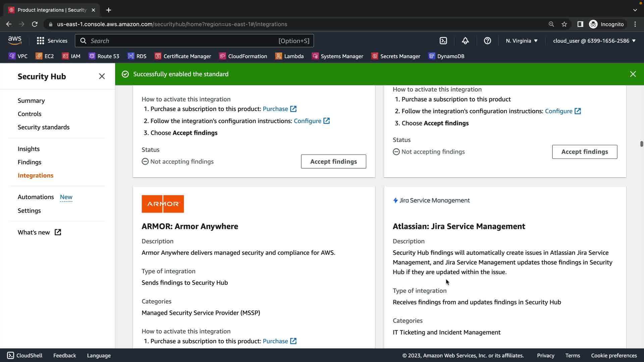644x362 pixels.
Task: Go to Findings in the sidebar
Action: pos(30,162)
